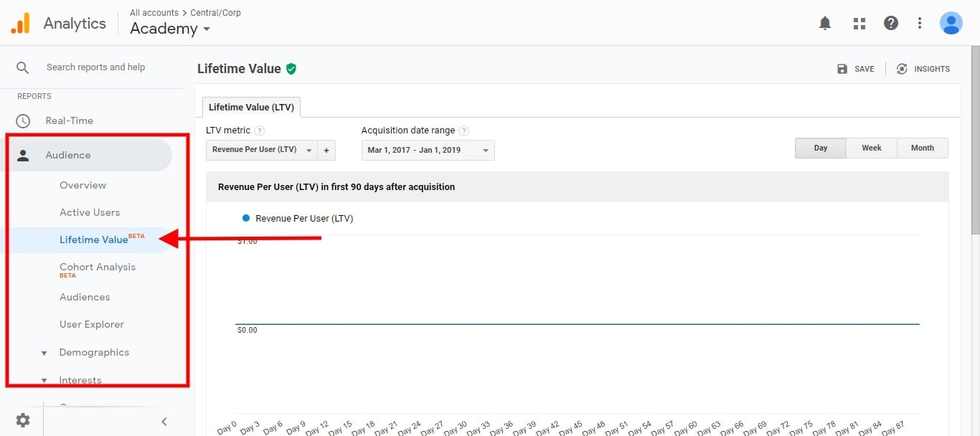
Task: Click the help question mark icon
Action: click(891, 24)
